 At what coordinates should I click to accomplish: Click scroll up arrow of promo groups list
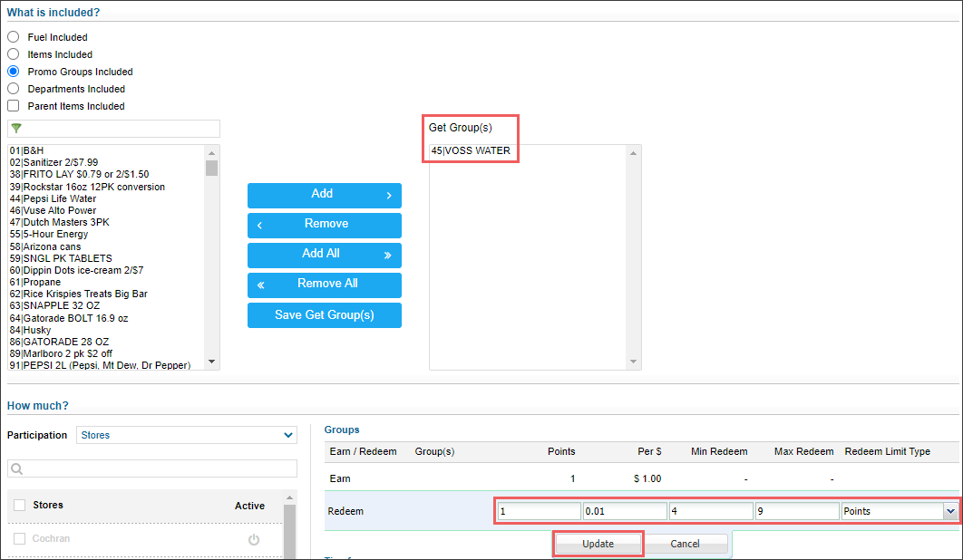(212, 153)
